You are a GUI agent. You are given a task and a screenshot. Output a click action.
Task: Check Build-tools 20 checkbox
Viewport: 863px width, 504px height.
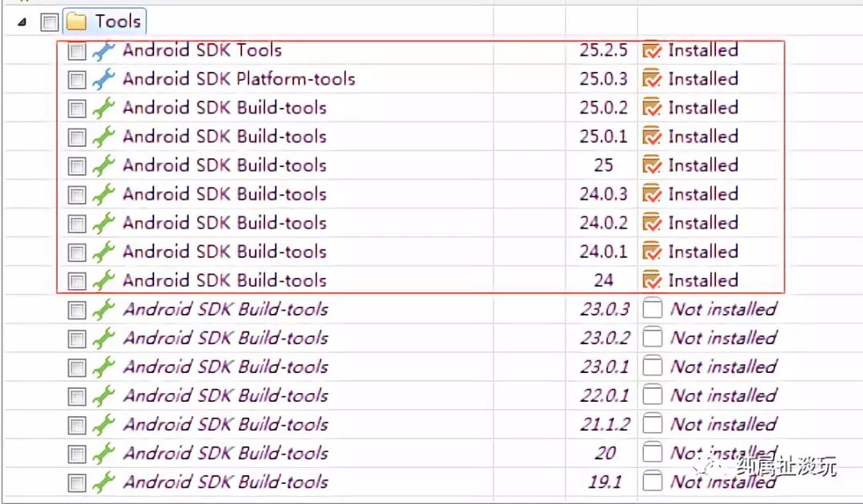click(77, 454)
